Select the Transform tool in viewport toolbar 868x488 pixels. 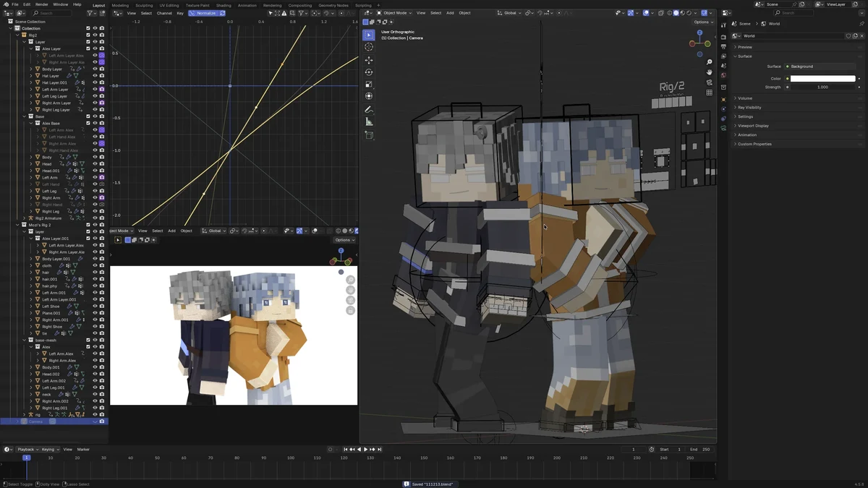pos(369,96)
